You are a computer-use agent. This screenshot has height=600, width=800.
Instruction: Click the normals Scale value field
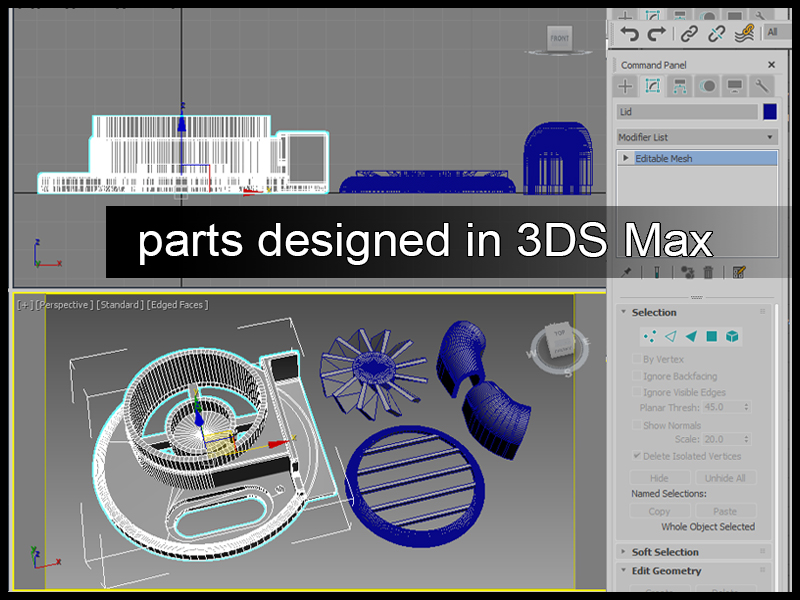722,439
